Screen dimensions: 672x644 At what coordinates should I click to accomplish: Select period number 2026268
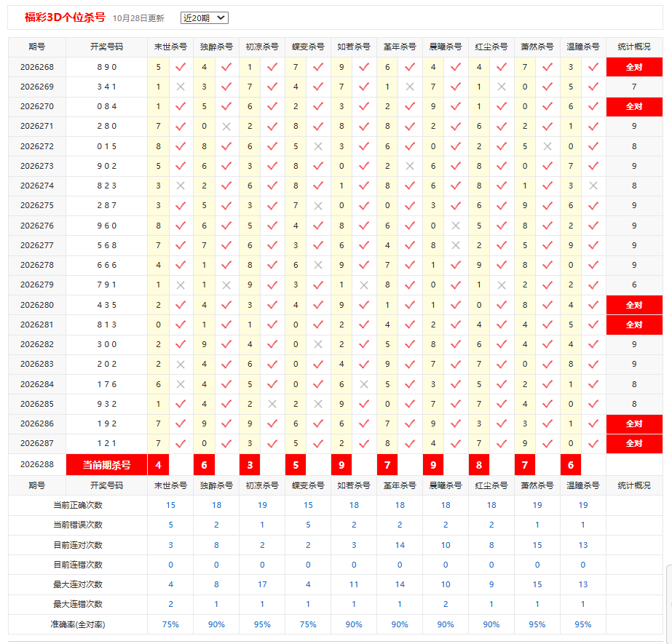coord(37,67)
